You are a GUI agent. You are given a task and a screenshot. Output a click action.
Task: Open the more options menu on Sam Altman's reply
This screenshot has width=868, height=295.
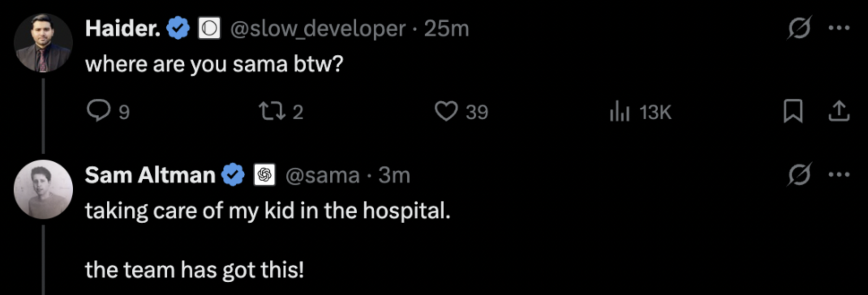pos(839,174)
